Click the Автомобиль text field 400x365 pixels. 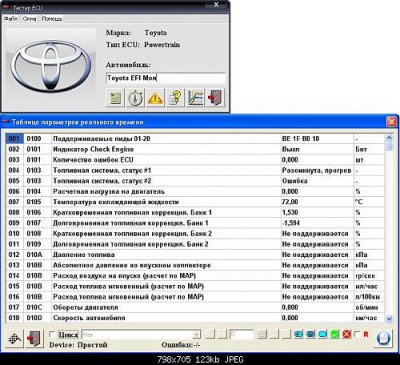(x=166, y=78)
